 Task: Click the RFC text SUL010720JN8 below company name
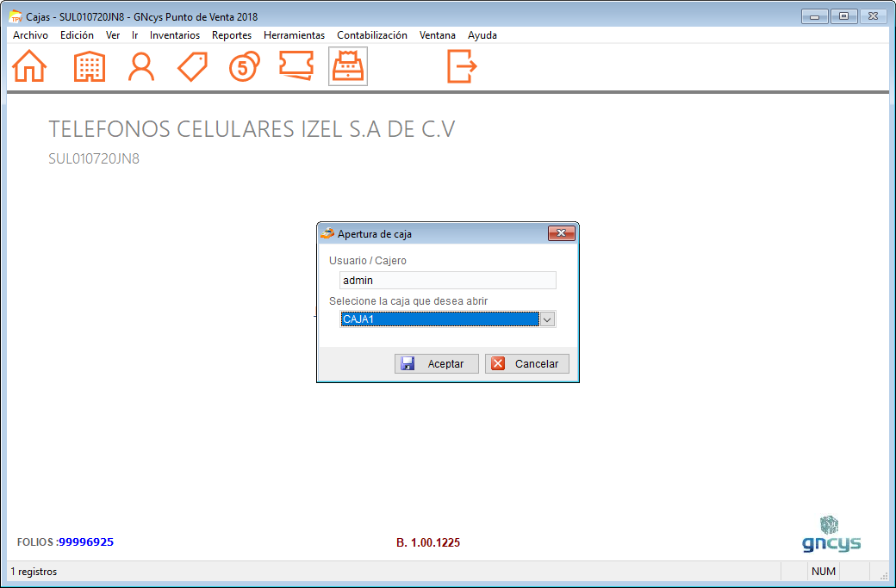coord(94,158)
